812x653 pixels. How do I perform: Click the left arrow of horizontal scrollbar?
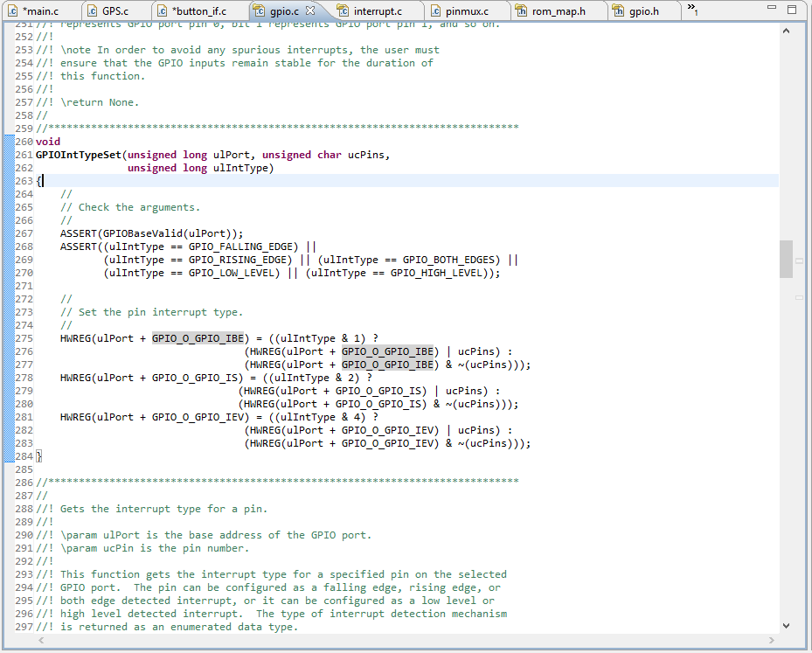point(41,641)
